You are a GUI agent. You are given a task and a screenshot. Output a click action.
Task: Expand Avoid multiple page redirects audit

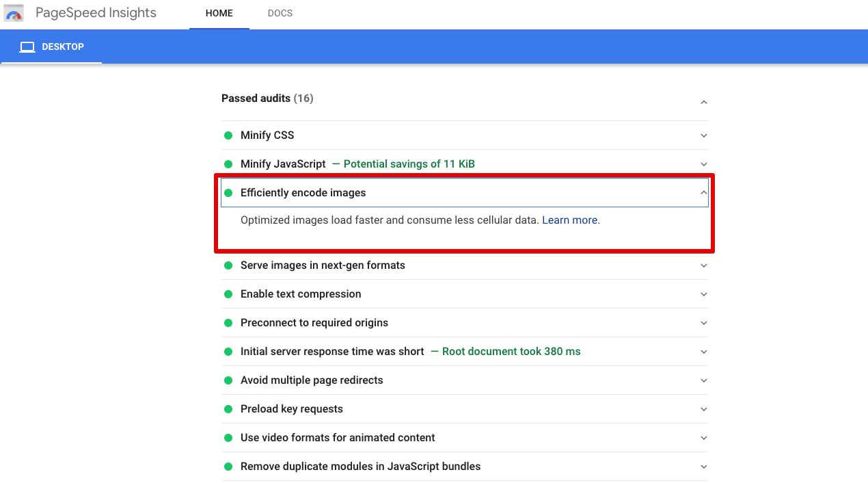[704, 380]
